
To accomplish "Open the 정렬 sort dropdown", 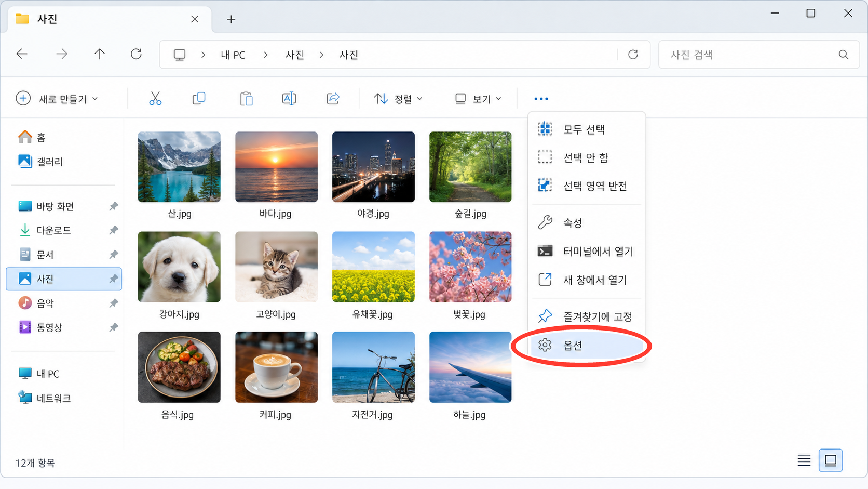I will 398,98.
